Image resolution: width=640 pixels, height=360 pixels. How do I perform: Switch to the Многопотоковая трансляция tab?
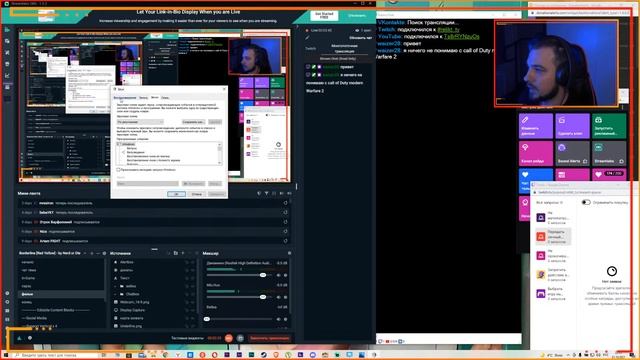pyautogui.click(x=344, y=49)
